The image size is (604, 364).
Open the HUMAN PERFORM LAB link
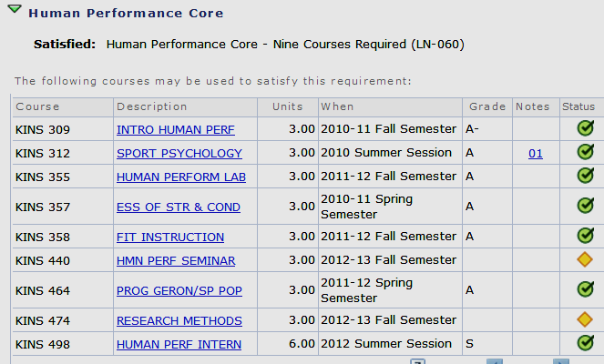(181, 177)
